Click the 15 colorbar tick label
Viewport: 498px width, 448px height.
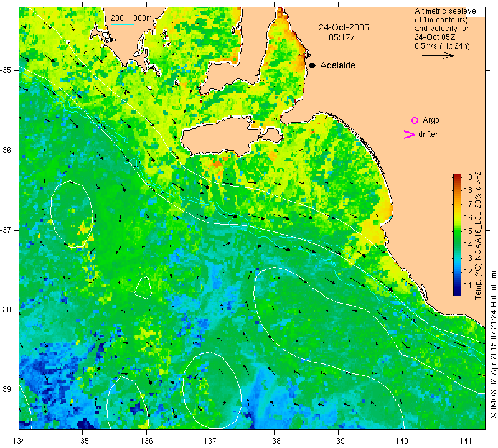[468, 231]
